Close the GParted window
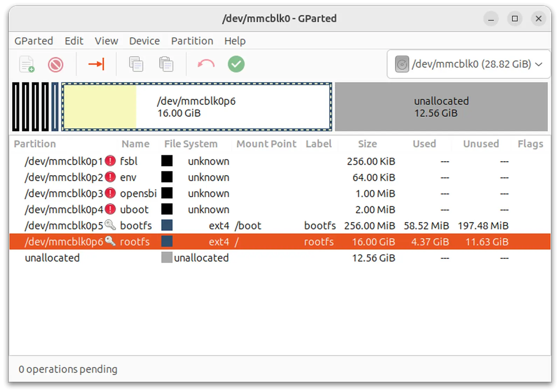 (539, 19)
